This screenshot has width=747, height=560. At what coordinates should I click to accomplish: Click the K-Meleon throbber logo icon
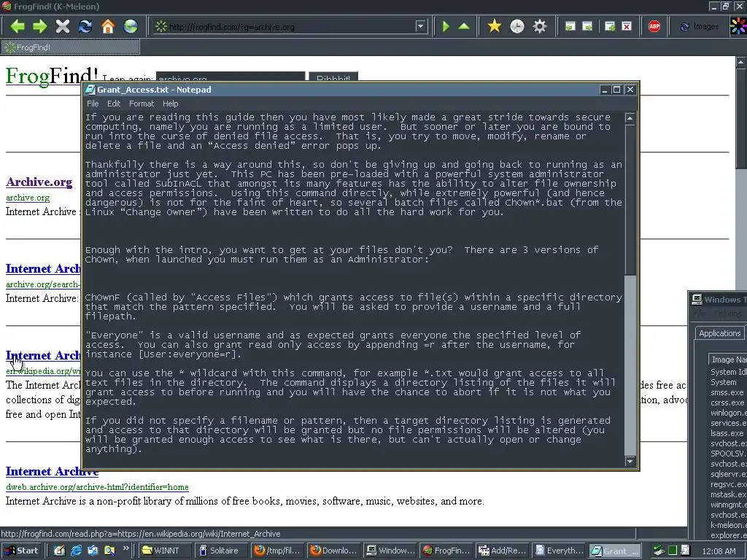click(x=738, y=26)
